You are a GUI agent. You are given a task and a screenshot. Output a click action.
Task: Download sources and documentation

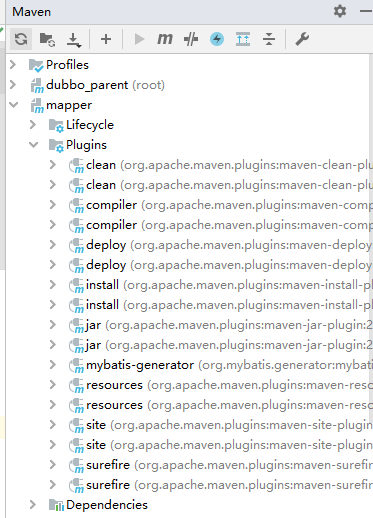[73, 39]
